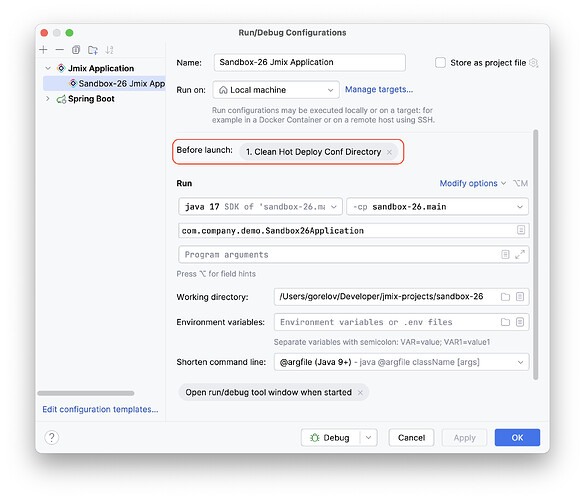Sort configurations alphabetically icon
Screen dimensions: 585x499
[109, 50]
